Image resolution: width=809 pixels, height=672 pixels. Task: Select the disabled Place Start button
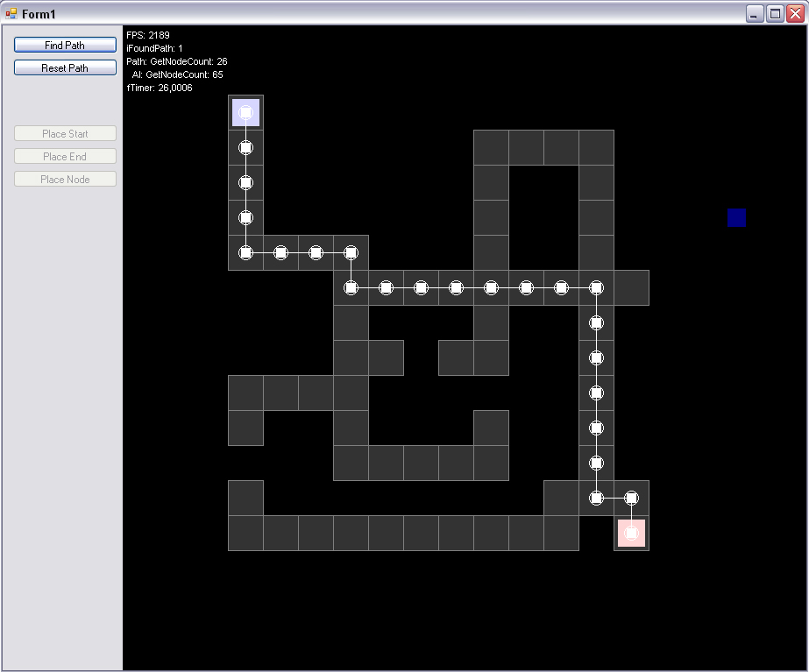coord(65,133)
